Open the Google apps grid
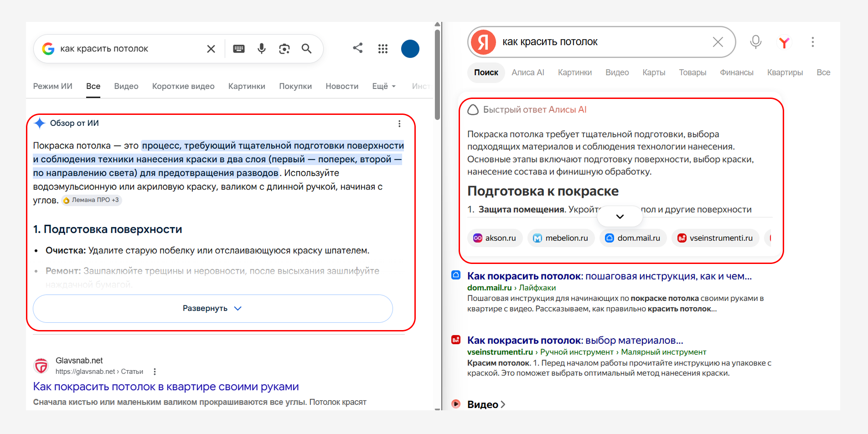 (383, 49)
